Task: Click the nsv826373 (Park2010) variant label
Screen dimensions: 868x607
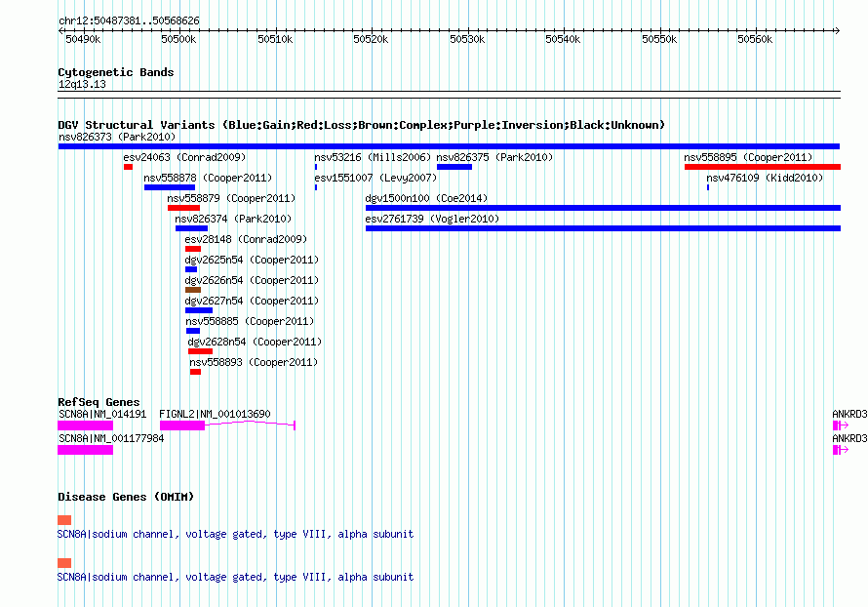Action: [x=117, y=137]
